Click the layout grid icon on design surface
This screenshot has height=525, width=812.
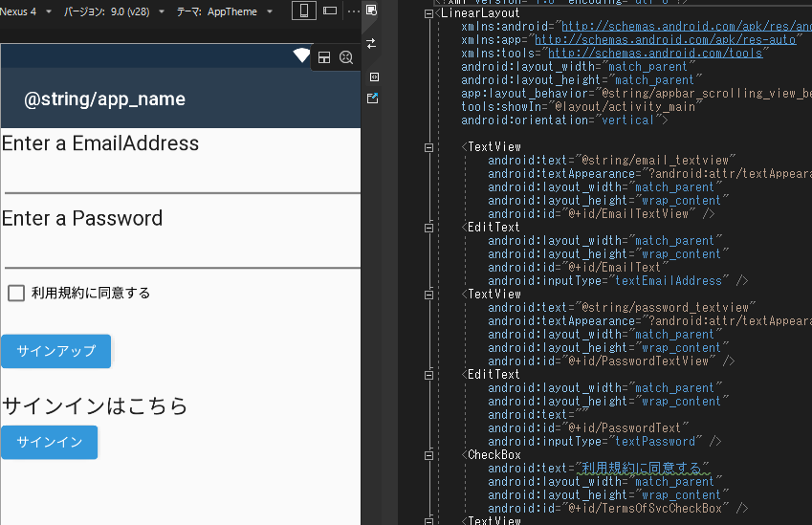pyautogui.click(x=324, y=57)
